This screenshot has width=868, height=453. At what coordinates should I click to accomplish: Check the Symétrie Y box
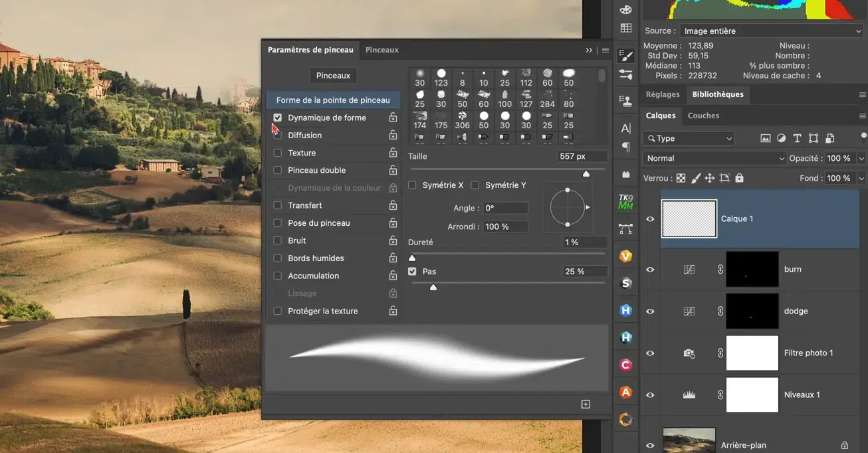tap(475, 185)
